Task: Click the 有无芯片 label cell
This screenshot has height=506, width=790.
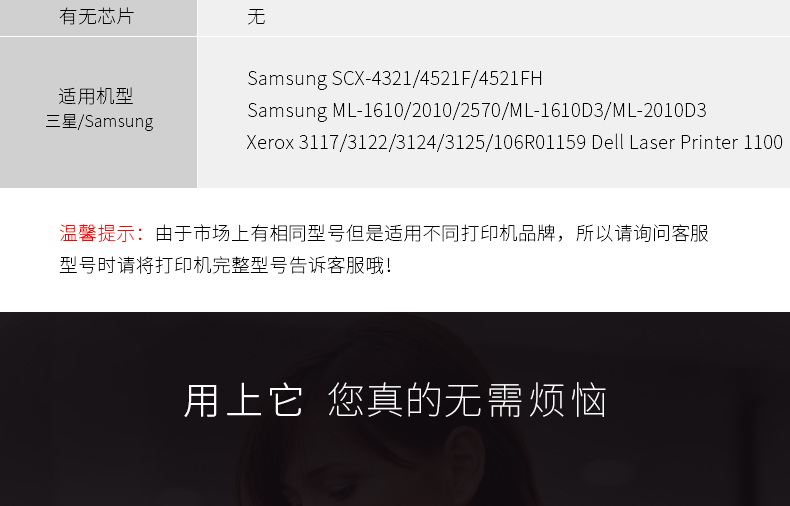Action: 98,18
